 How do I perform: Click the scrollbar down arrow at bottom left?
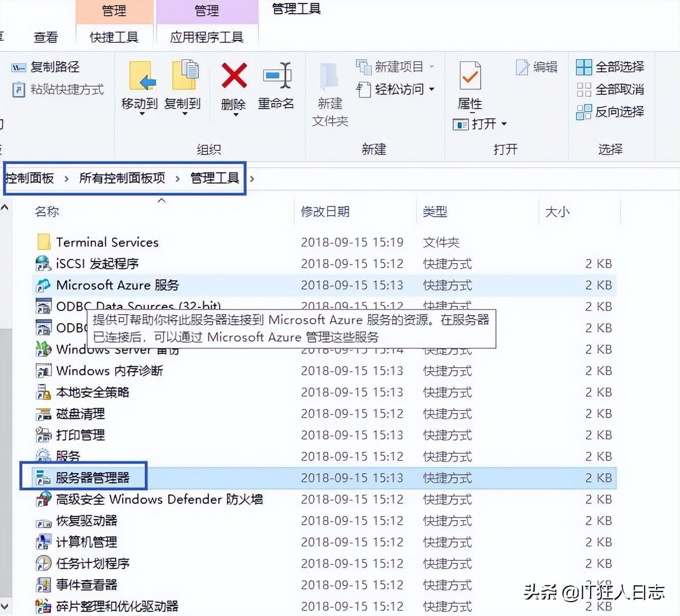5,606
